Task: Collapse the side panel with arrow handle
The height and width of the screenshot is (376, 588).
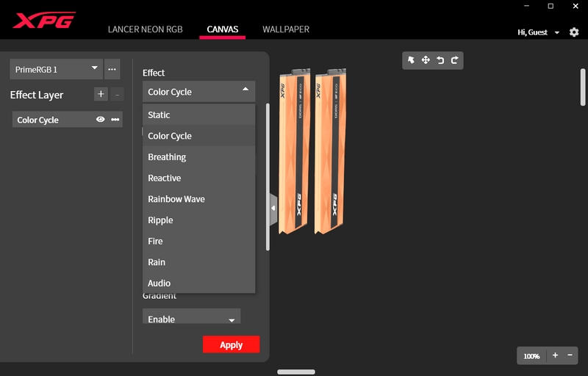Action: click(x=273, y=208)
